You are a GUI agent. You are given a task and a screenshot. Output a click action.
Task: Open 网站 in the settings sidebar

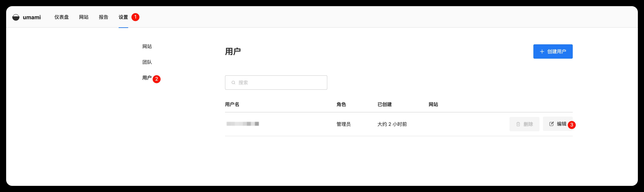[x=147, y=47]
